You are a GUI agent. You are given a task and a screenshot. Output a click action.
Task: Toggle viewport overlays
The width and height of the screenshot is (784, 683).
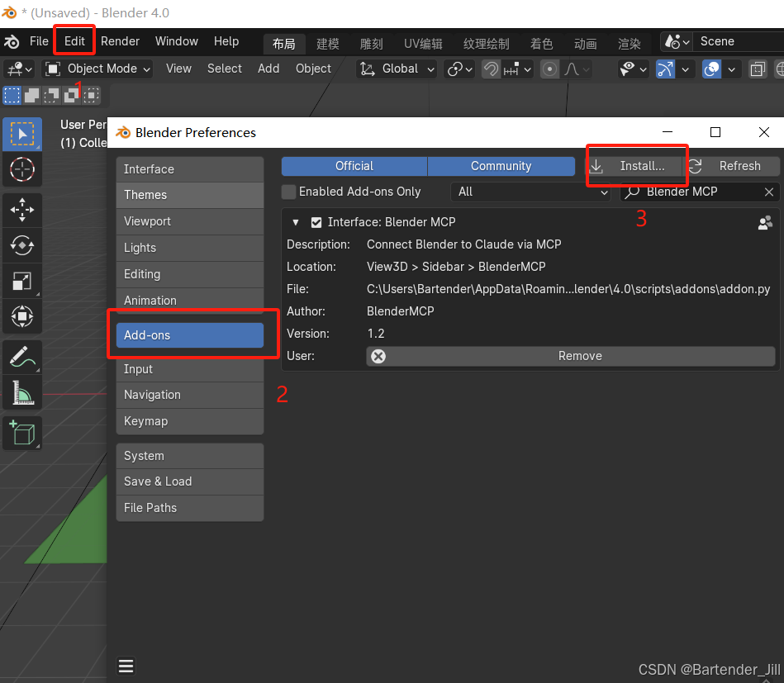[x=711, y=69]
